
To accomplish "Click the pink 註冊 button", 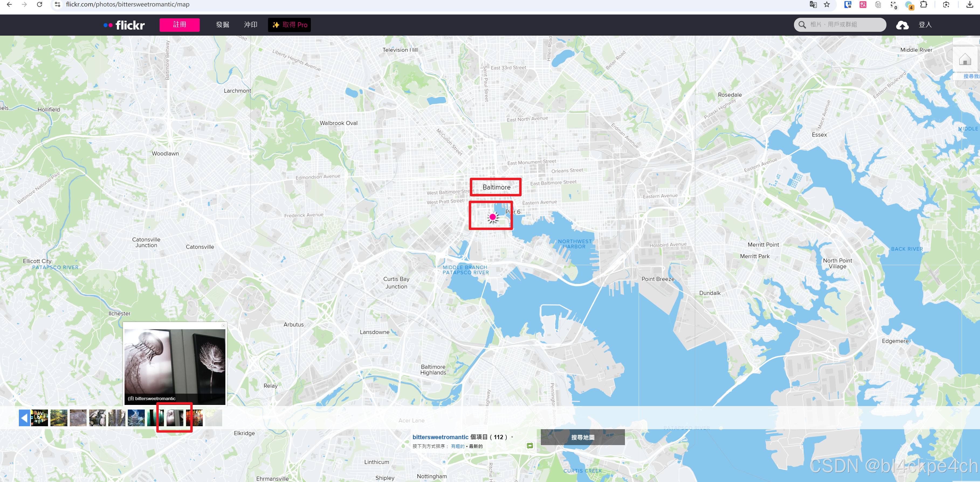I will click(180, 25).
